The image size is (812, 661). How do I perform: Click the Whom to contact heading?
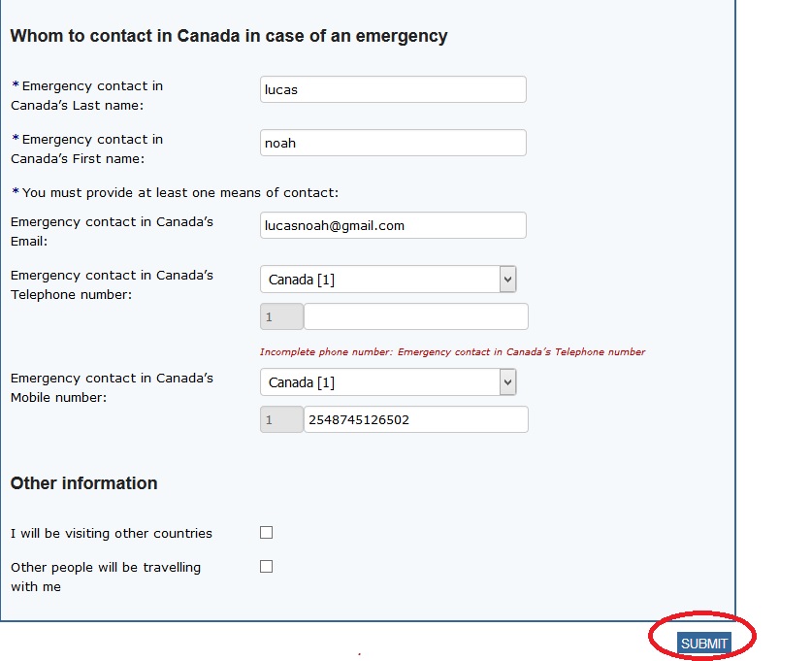coord(229,36)
